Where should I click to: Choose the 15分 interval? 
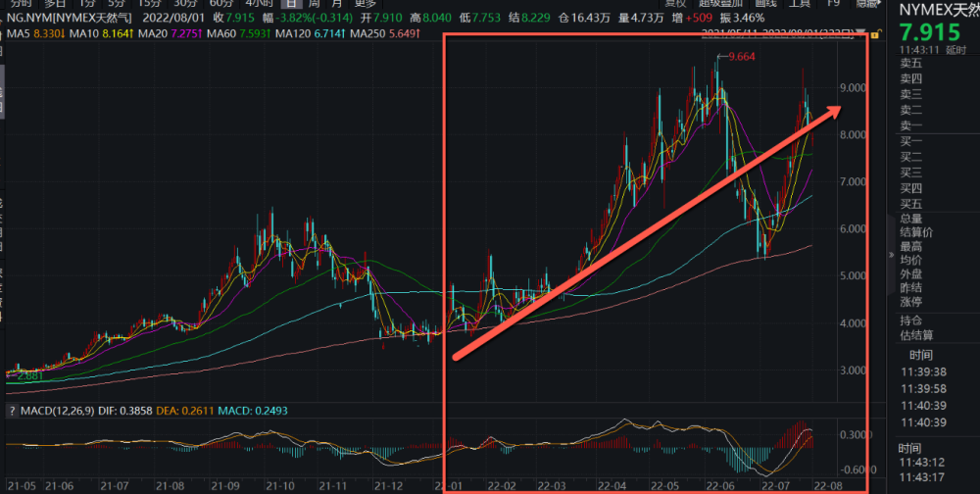[149, 3]
